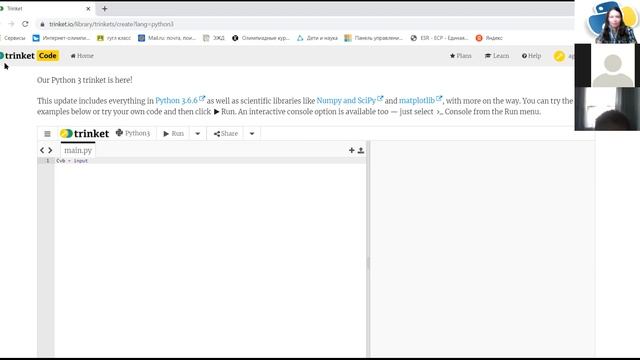Open the Сервисы bookmark

click(x=13, y=38)
